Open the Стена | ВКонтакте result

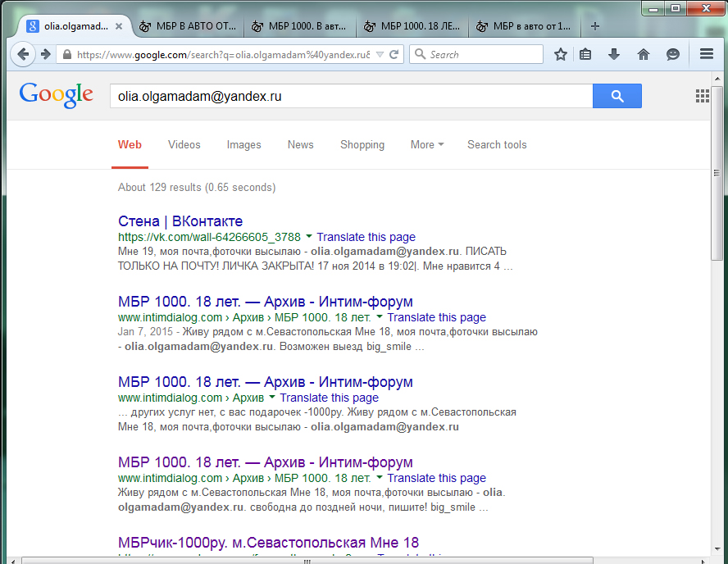point(180,221)
